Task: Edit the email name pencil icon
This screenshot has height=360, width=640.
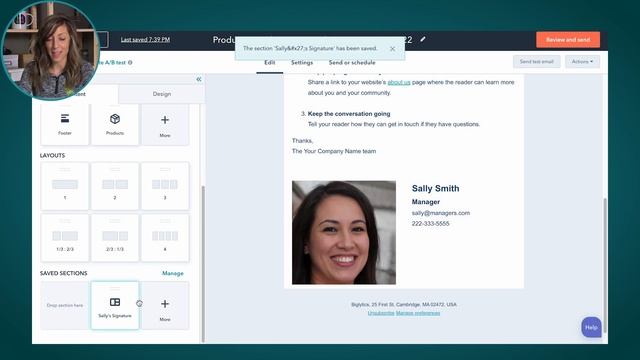Action: pos(423,39)
